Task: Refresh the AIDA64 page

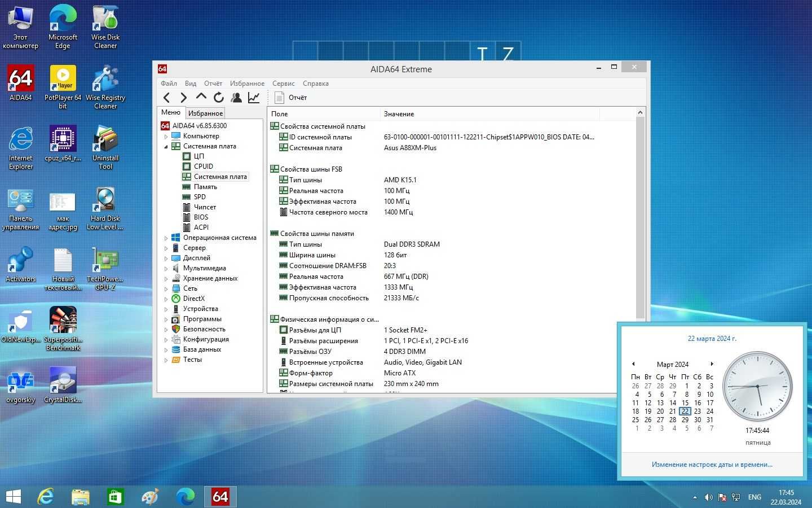Action: pyautogui.click(x=219, y=98)
